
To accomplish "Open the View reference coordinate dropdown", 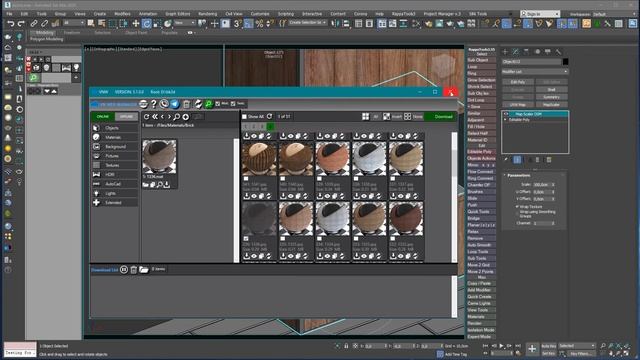I will pos(185,24).
